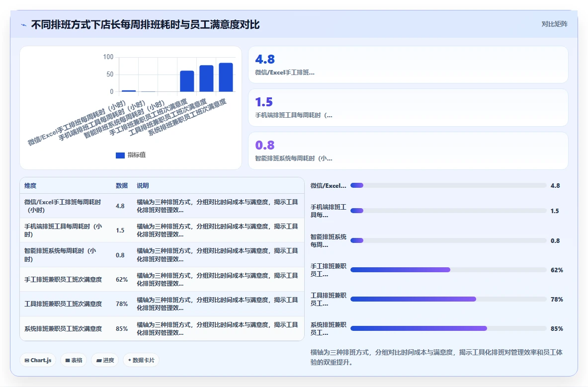The image size is (588, 387).
Task: Click the 0.8 data card
Action: point(408,151)
